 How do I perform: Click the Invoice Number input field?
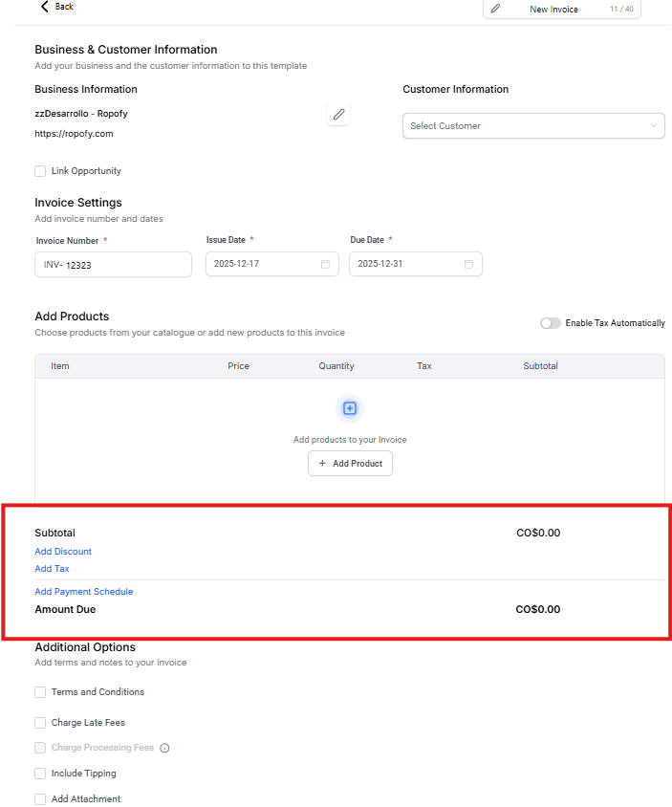coord(114,265)
